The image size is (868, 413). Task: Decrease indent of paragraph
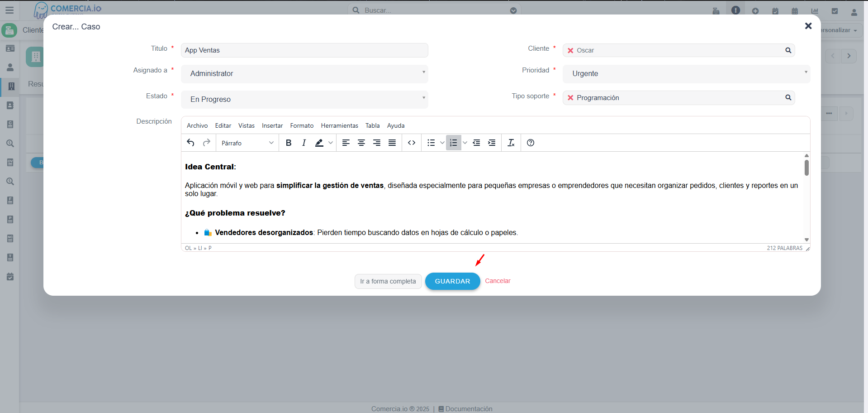point(476,143)
